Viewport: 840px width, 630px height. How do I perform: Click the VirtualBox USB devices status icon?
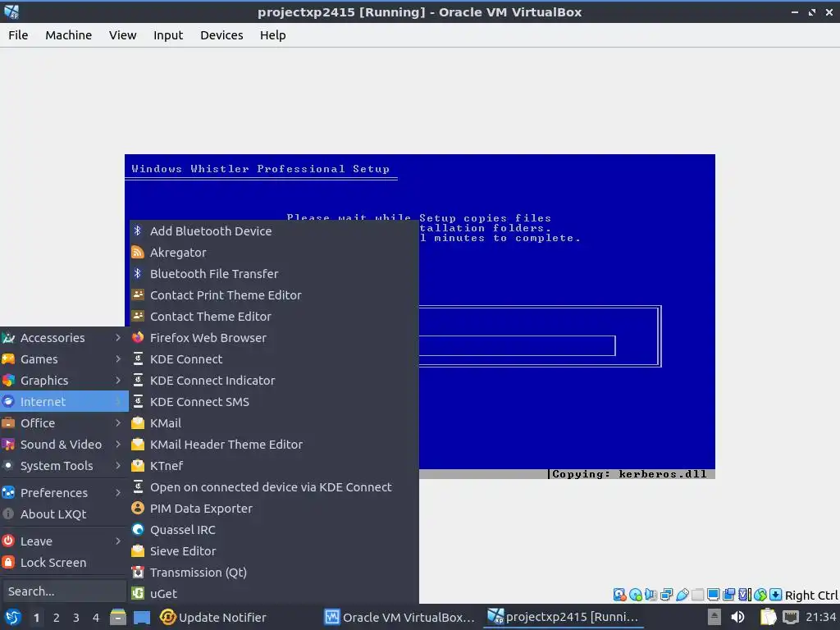pos(682,595)
